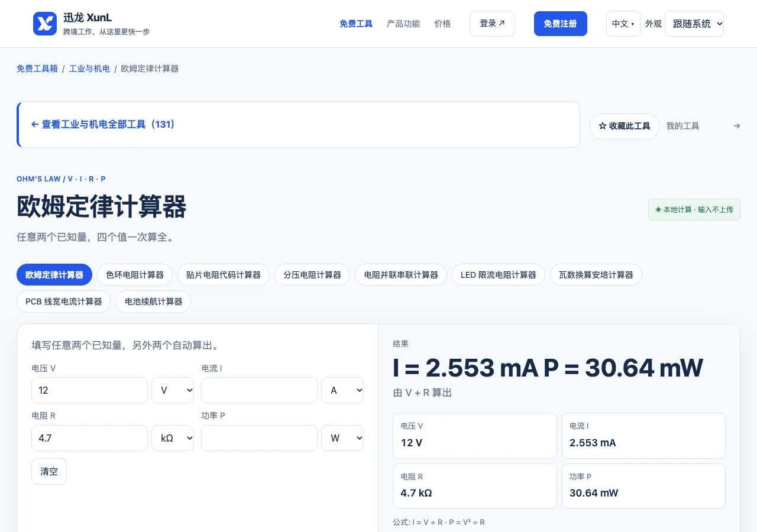Click the arrow icon beside 我的工具
Viewport: 757px width, 532px height.
737,126
